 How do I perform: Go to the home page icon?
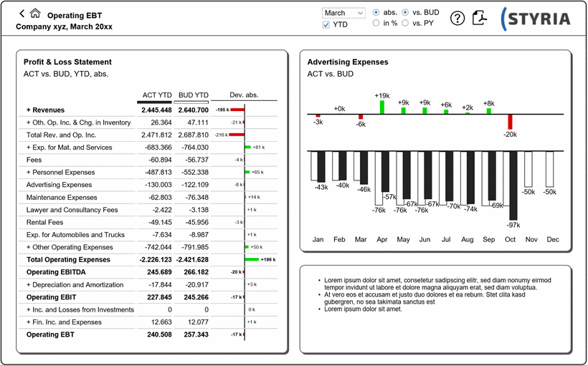tap(35, 14)
